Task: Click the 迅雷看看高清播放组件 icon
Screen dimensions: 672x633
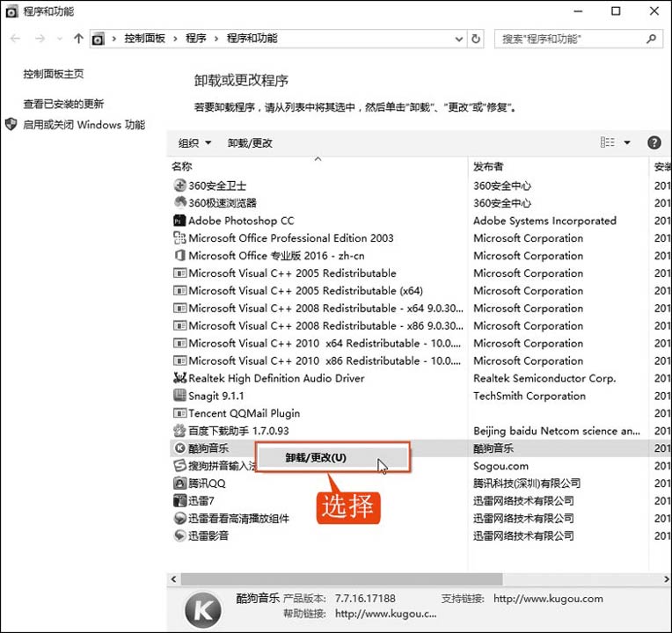Action: coord(179,518)
